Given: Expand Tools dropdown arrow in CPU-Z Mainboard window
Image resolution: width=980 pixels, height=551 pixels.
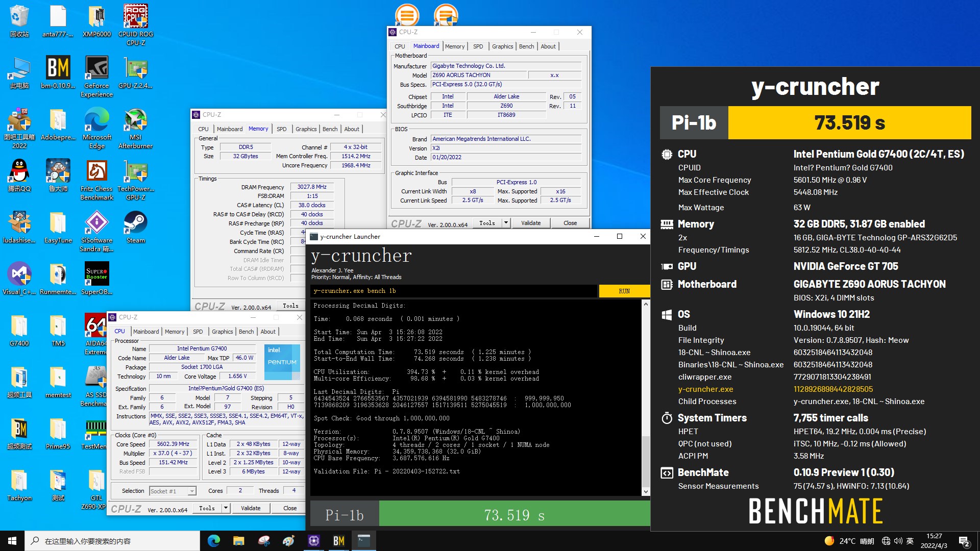Looking at the screenshot, I should pyautogui.click(x=506, y=223).
